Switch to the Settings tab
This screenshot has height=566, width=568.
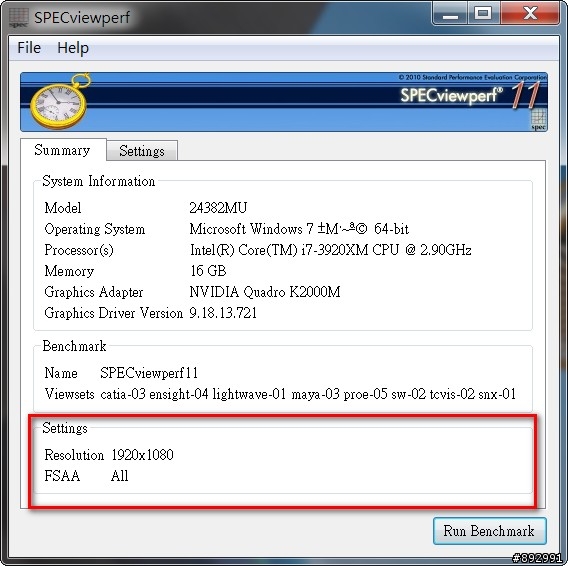[x=142, y=151]
